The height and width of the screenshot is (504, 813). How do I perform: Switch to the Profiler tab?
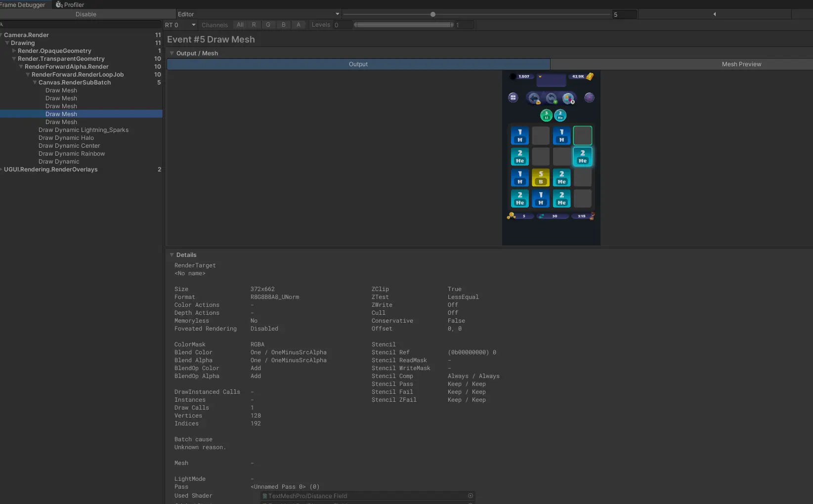[70, 4]
